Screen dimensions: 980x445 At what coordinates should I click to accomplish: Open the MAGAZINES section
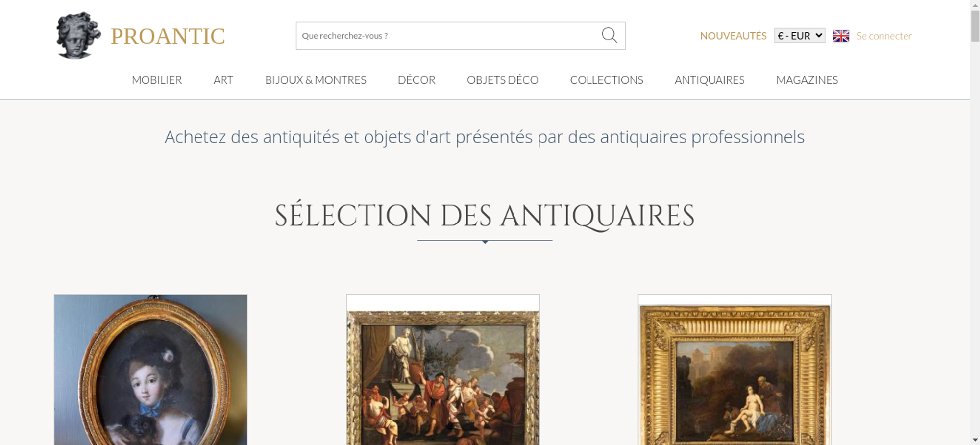click(x=807, y=80)
